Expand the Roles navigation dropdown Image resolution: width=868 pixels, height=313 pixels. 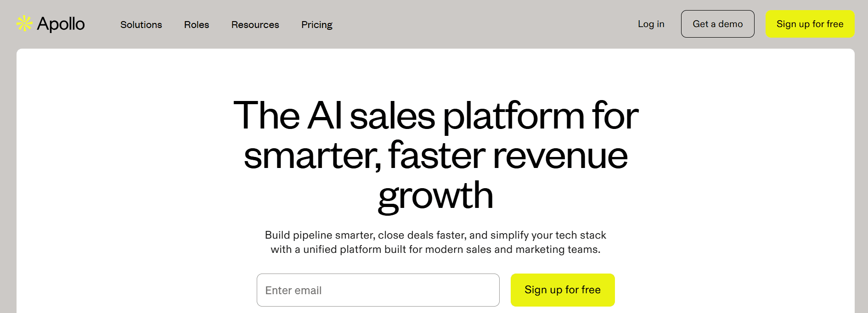(196, 25)
